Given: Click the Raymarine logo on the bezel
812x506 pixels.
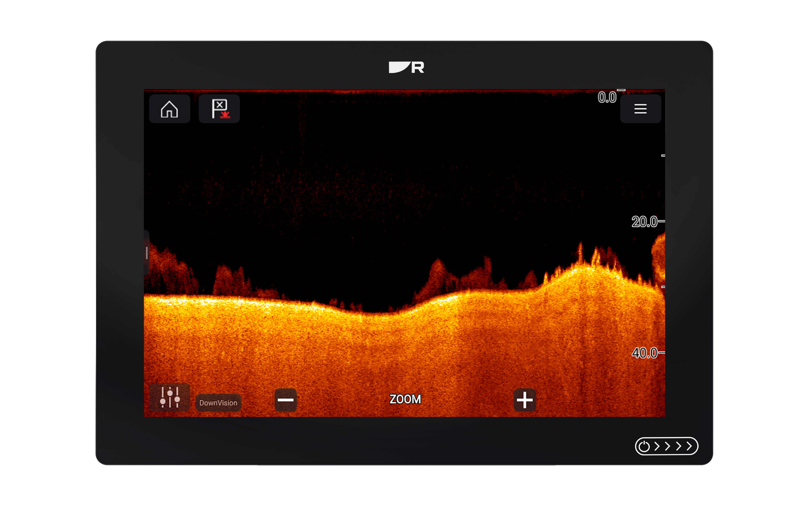Looking at the screenshot, I should point(406,67).
